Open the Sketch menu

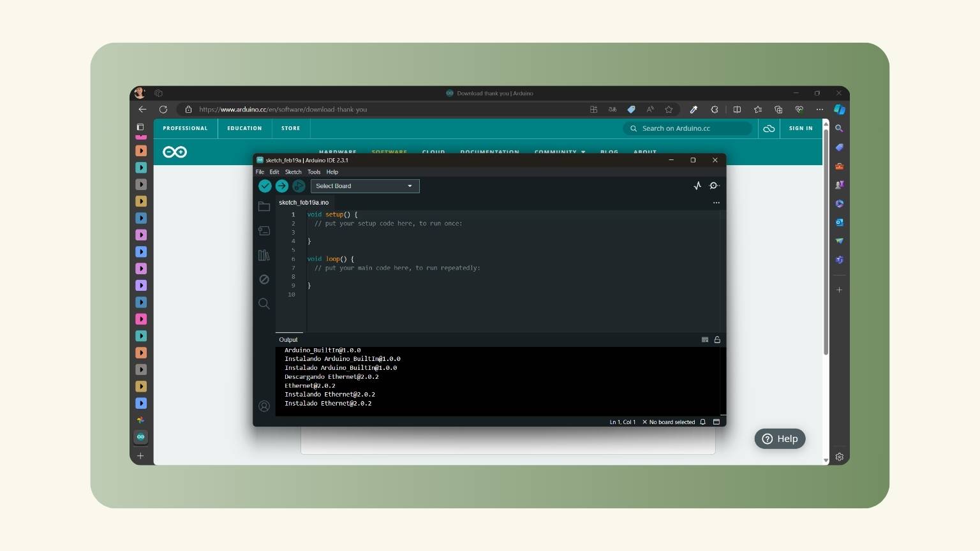pyautogui.click(x=293, y=172)
